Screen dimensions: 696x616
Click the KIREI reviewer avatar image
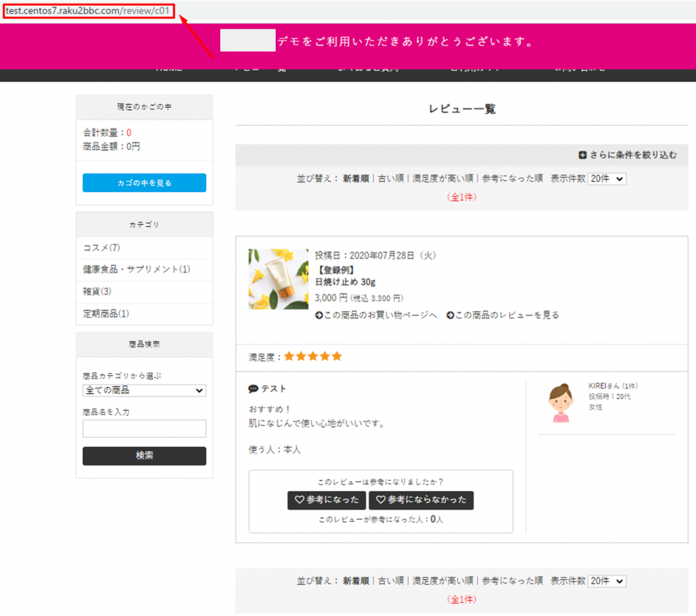click(x=561, y=403)
